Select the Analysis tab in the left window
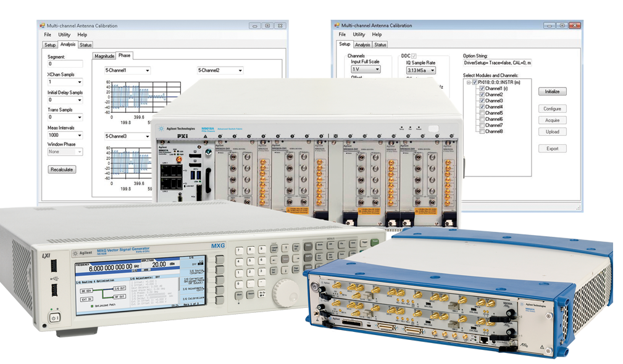The image size is (623, 364). [68, 44]
